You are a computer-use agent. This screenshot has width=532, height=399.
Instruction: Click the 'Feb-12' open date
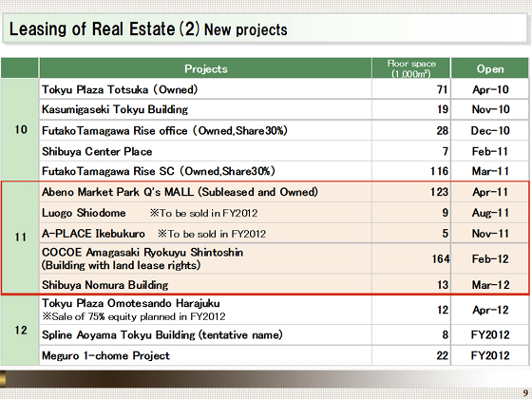(490, 259)
